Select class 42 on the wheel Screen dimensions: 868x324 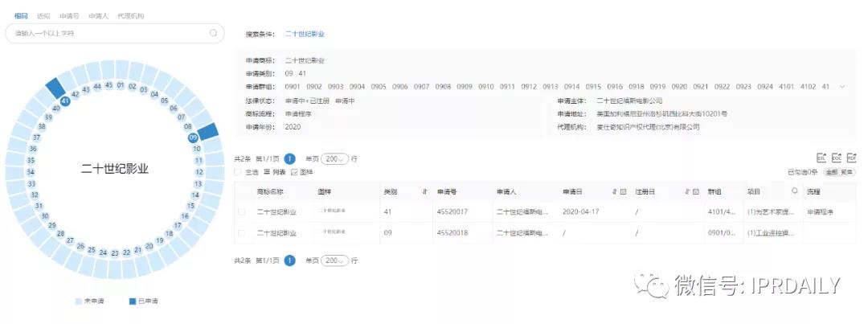pyautogui.click(x=76, y=94)
